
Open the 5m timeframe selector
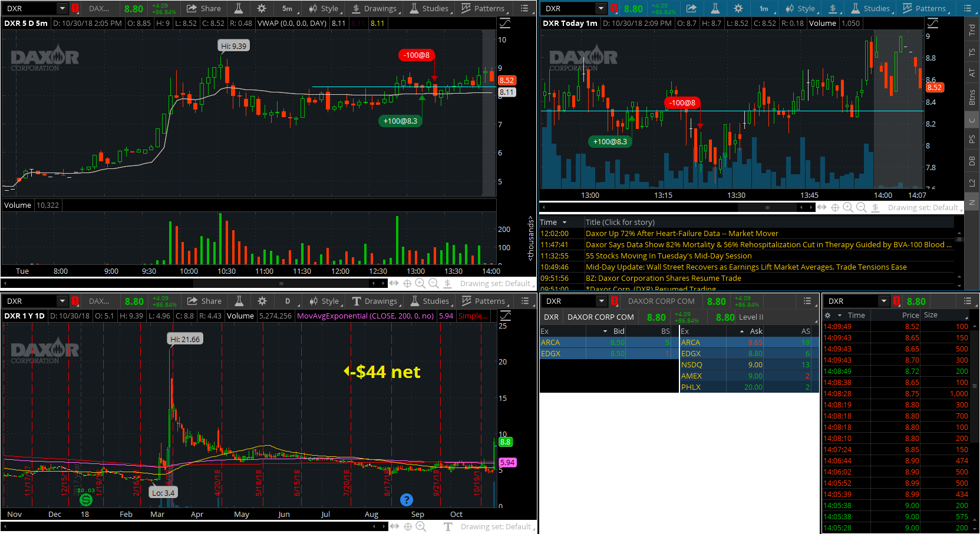coord(287,8)
